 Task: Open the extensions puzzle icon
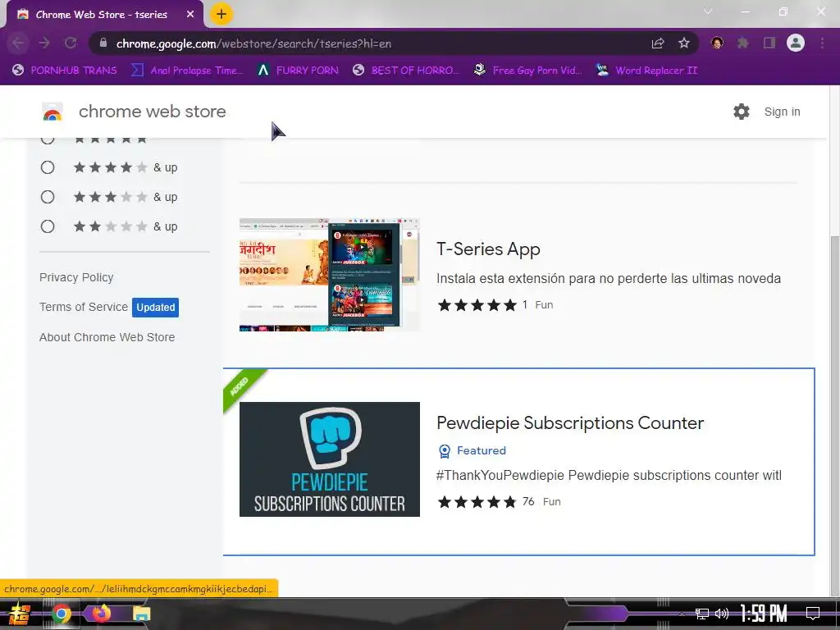743,43
